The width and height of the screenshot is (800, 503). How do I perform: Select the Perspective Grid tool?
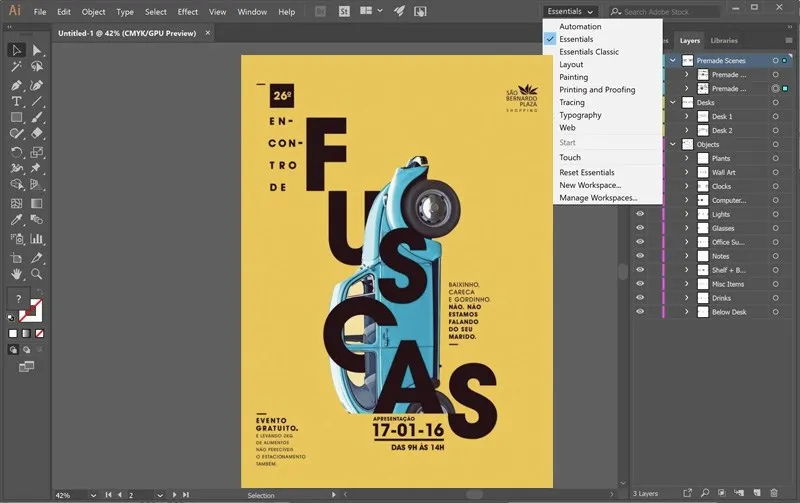click(36, 184)
